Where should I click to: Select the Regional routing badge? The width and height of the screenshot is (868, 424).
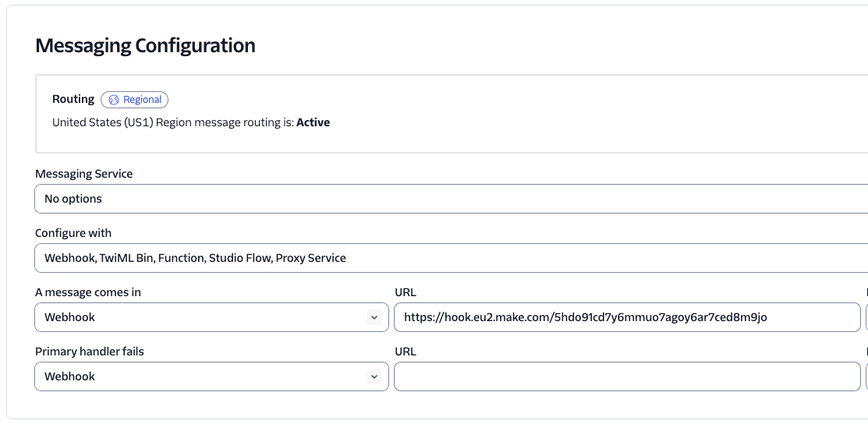tap(134, 100)
